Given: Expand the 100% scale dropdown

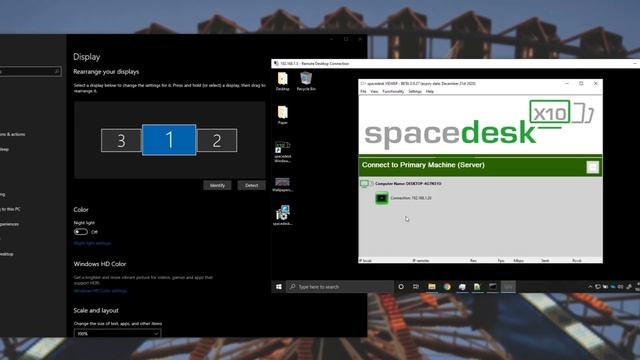Looking at the screenshot, I should [118, 333].
